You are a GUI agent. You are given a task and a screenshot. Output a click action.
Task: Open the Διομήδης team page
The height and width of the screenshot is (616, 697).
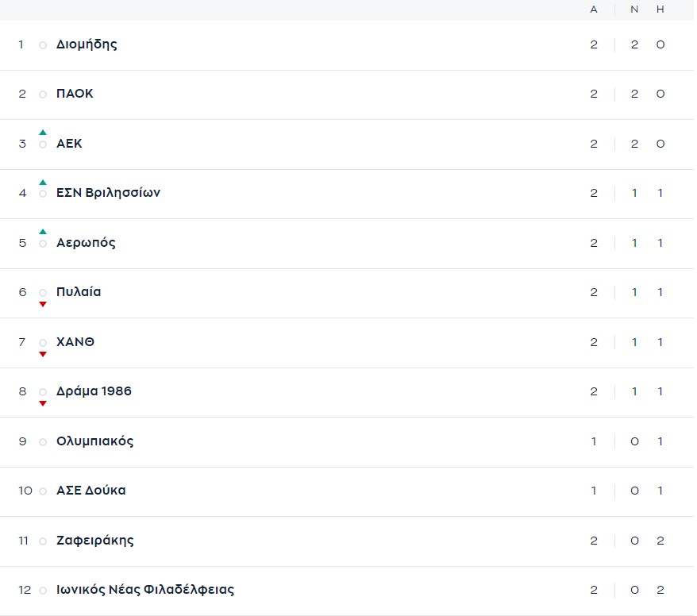pyautogui.click(x=87, y=44)
